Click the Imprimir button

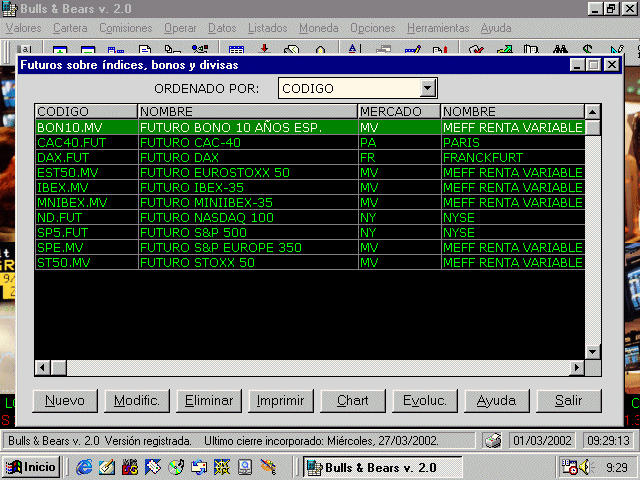[x=281, y=401]
